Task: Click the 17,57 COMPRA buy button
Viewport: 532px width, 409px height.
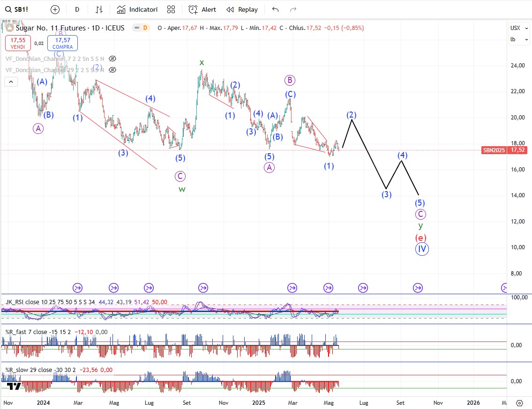Action: (x=62, y=43)
